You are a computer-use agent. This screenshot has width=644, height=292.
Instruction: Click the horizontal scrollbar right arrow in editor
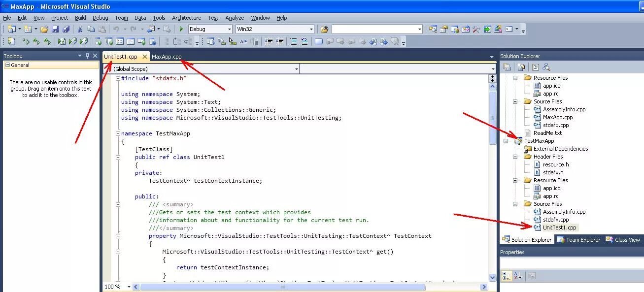(x=484, y=287)
